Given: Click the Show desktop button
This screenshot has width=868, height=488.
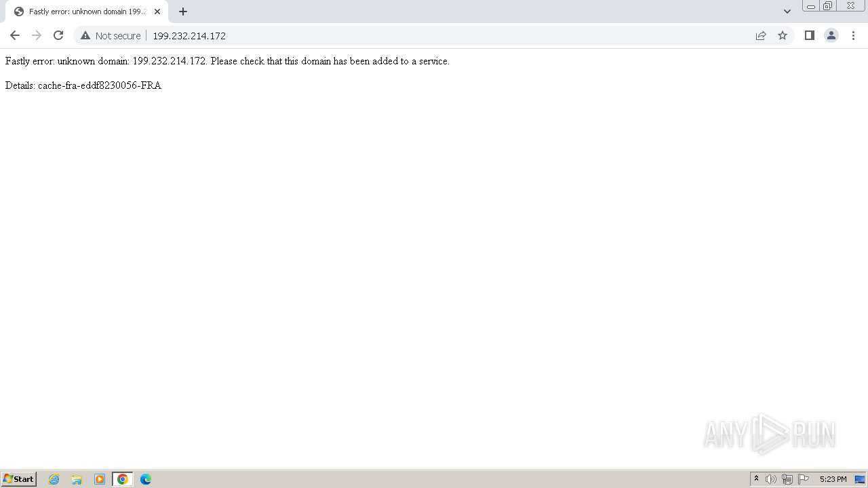Looking at the screenshot, I should tap(861, 479).
